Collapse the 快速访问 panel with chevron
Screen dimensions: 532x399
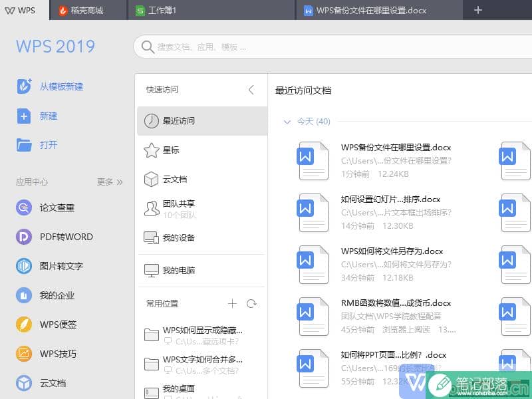click(251, 90)
